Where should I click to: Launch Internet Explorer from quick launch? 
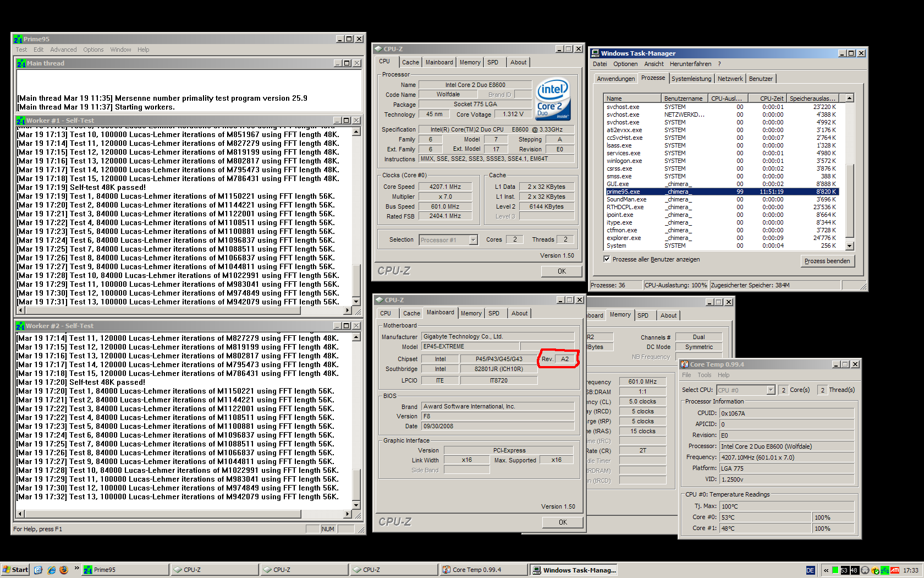point(51,570)
